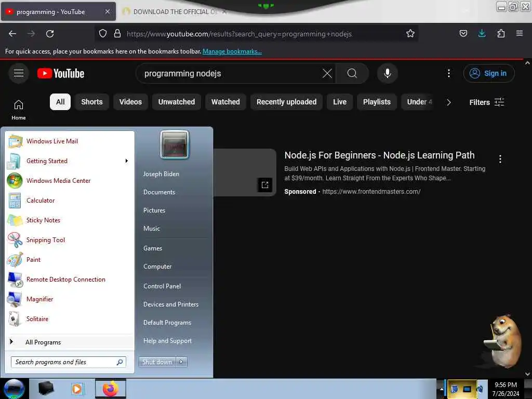Open YouTube settings three-dot menu

448,73
